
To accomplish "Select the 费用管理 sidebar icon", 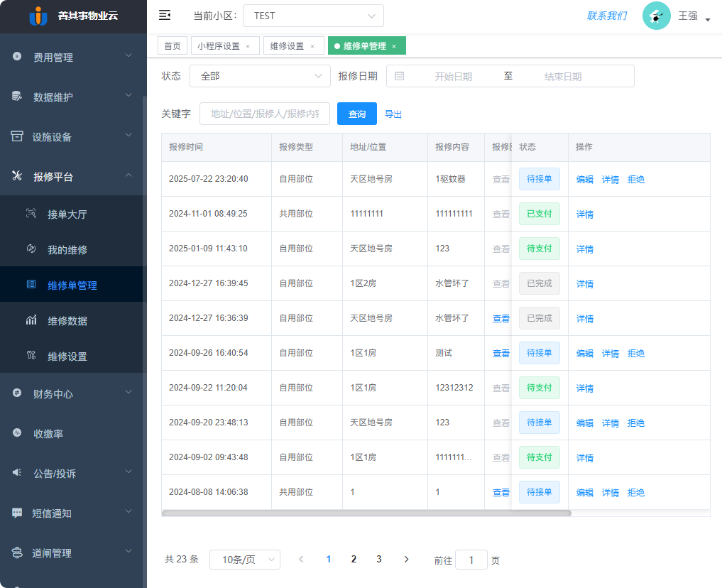I will coord(16,58).
